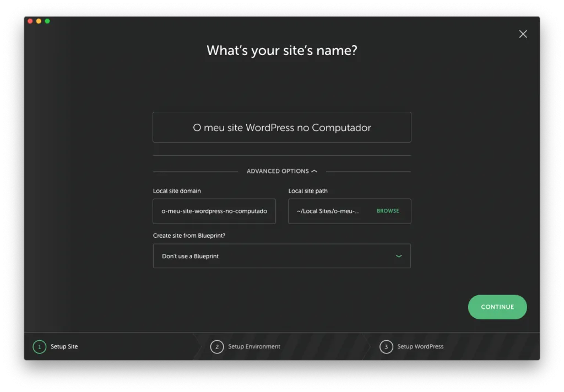Open the Blueprint dropdown
This screenshot has width=564, height=392.
point(281,256)
